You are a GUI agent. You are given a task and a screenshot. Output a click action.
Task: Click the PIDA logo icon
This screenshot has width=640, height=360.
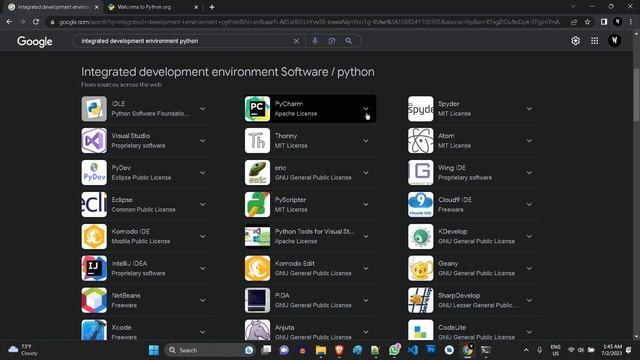click(257, 300)
